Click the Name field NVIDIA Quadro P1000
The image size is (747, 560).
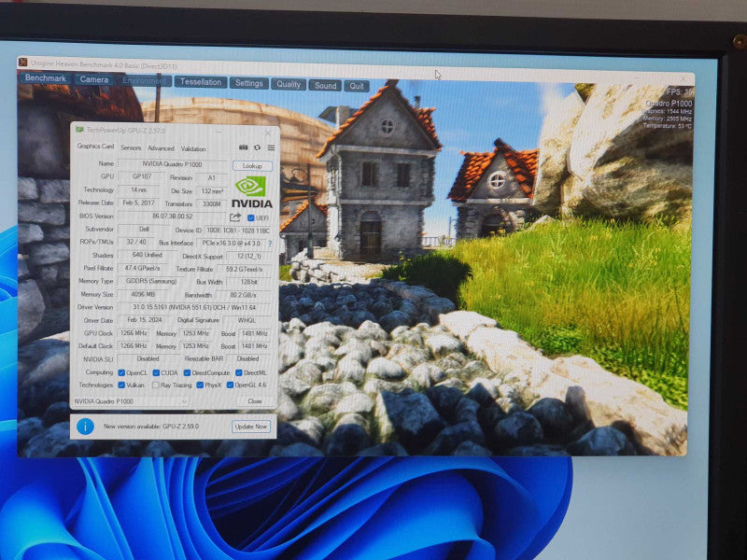pos(173,164)
